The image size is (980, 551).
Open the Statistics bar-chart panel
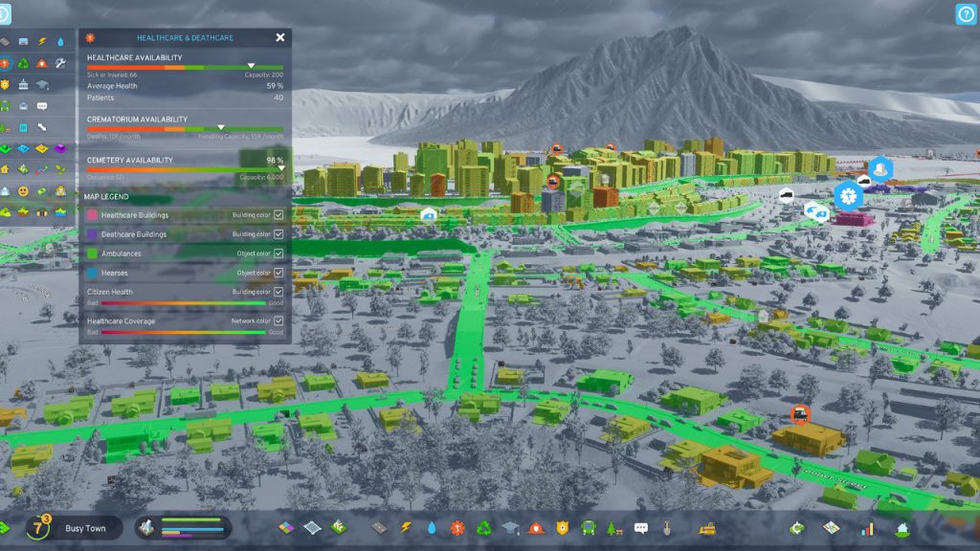[x=867, y=529]
